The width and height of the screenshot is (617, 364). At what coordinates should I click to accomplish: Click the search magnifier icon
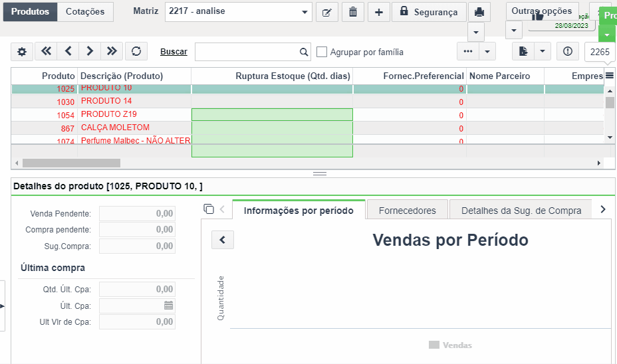point(304,52)
